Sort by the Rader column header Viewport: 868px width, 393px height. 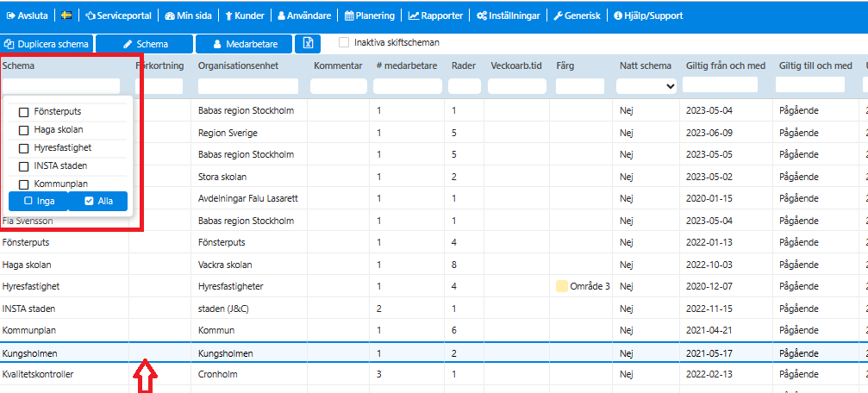463,65
